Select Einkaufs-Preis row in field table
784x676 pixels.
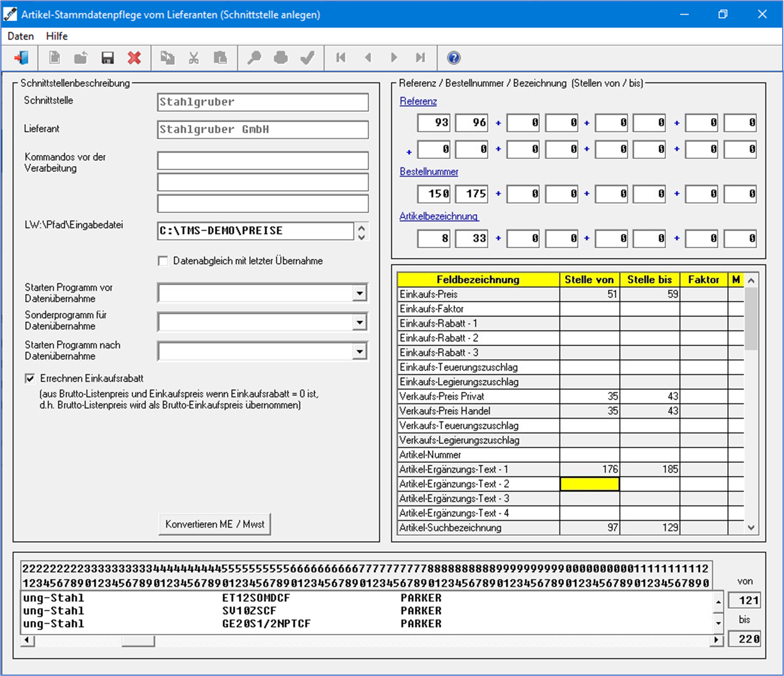571,295
